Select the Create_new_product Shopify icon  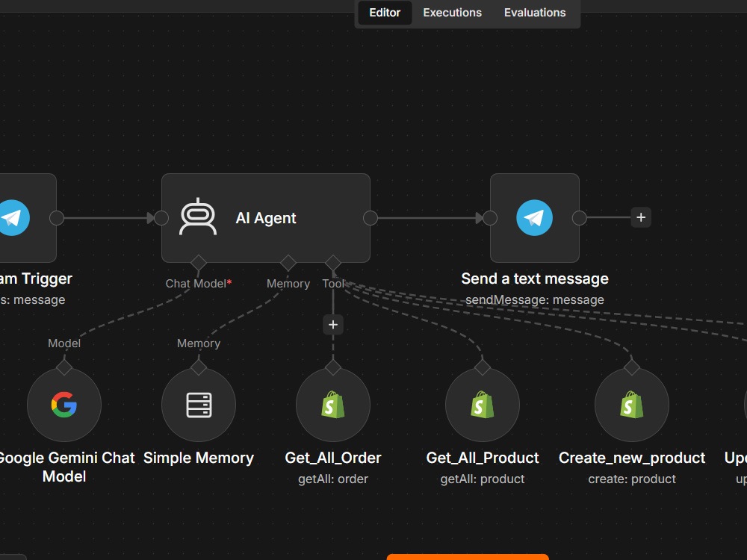point(632,405)
